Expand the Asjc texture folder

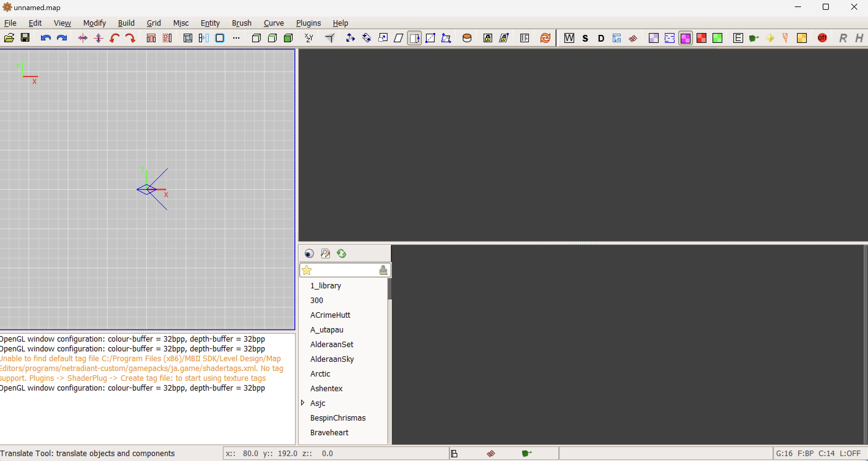(303, 403)
